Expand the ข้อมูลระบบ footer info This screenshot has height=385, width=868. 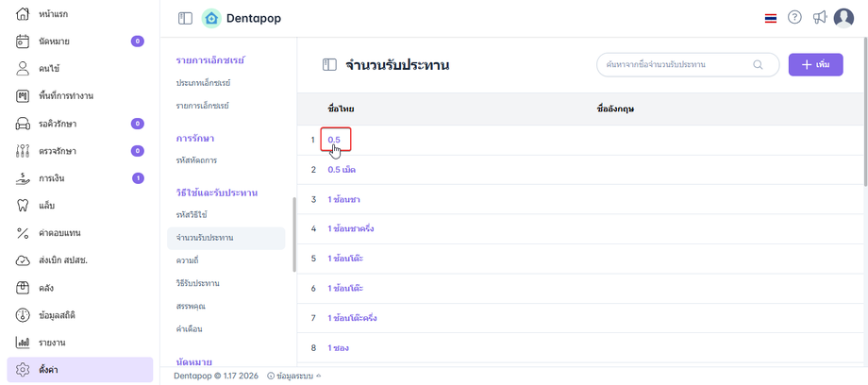pyautogui.click(x=293, y=376)
